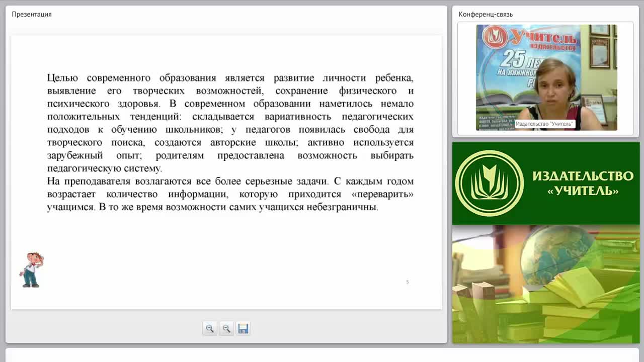Select the Презентация panel title
The width and height of the screenshot is (644, 362).
(32, 14)
